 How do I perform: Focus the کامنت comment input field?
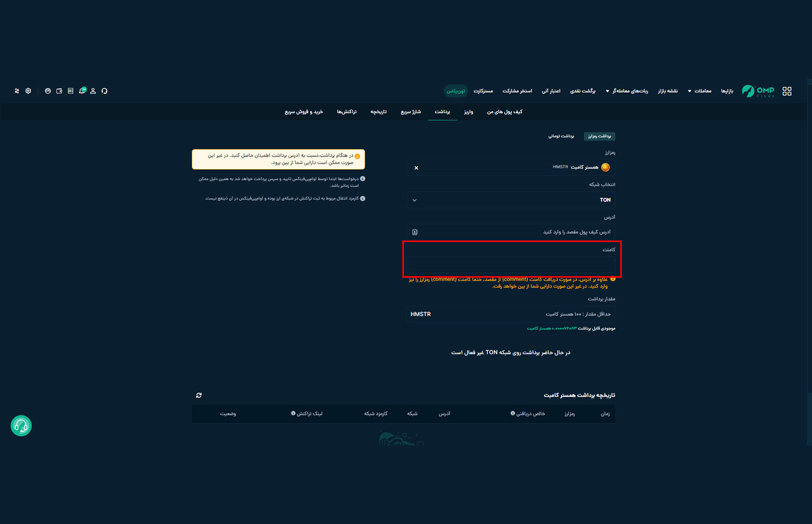point(511,265)
